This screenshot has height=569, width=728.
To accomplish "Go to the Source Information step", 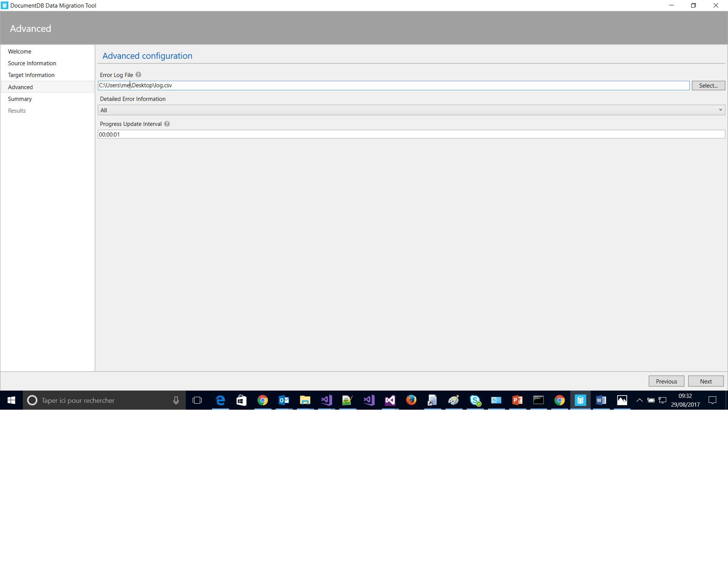I will click(32, 63).
